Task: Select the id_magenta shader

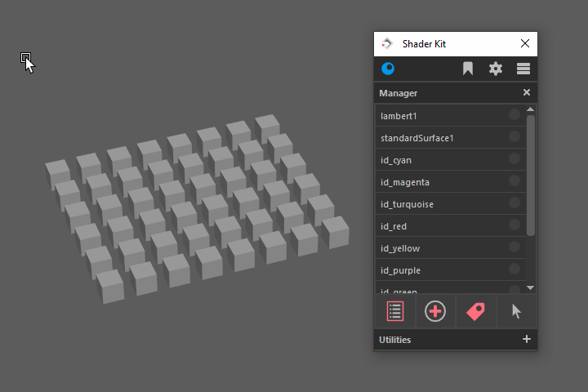Action: point(451,182)
